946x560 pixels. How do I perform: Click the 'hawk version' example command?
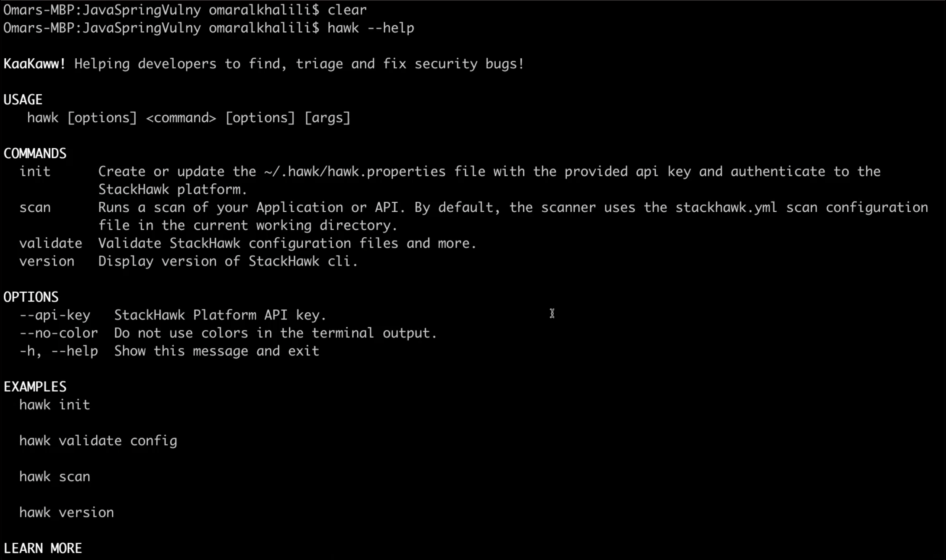coord(67,511)
